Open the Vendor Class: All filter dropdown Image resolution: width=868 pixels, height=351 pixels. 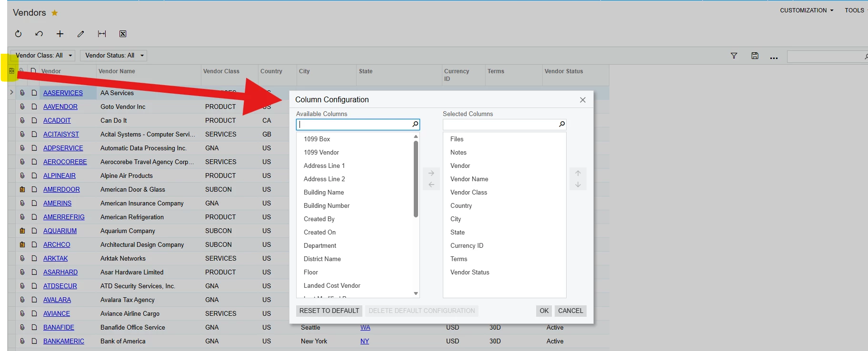[43, 56]
